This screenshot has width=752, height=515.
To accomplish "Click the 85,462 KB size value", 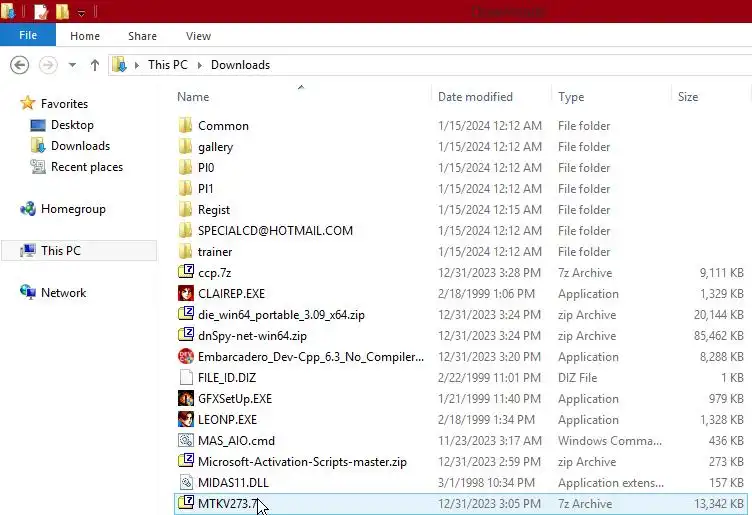I will coord(718,336).
